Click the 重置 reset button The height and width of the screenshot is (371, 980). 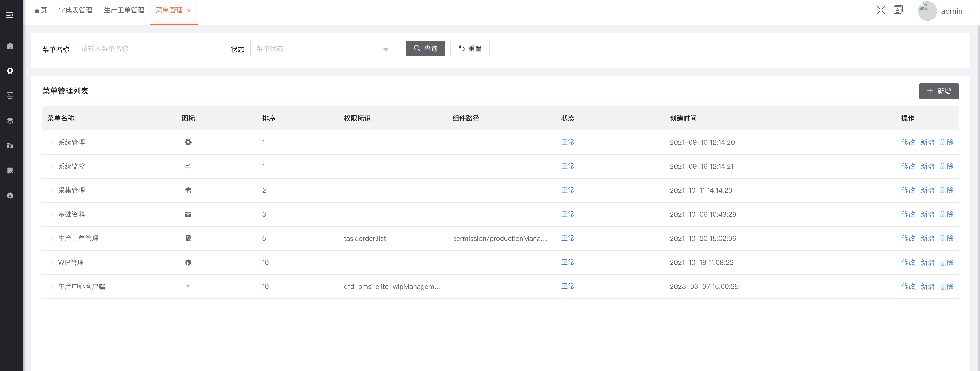tap(470, 49)
